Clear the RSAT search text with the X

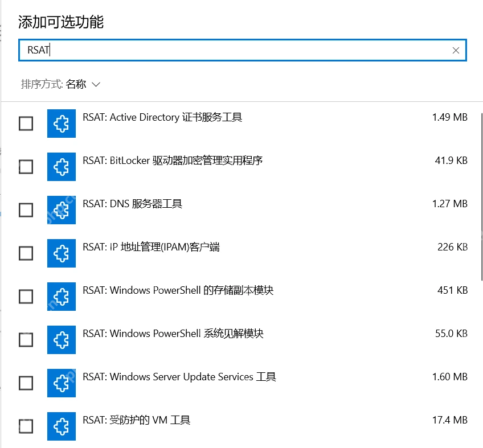click(x=456, y=50)
